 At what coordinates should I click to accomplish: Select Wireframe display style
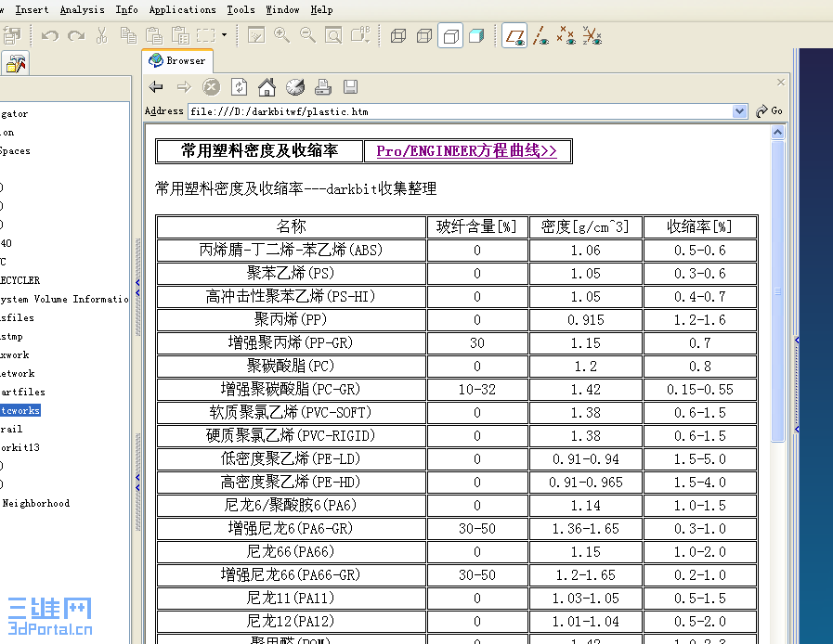(x=398, y=35)
